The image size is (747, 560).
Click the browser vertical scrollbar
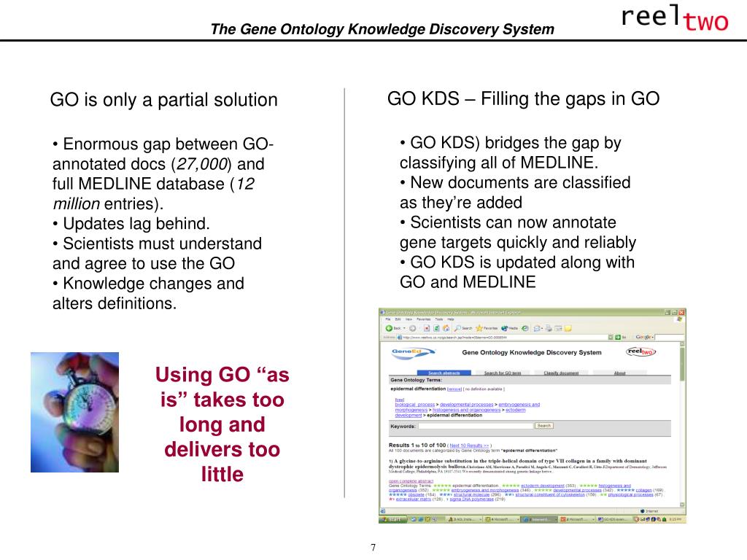(x=683, y=424)
